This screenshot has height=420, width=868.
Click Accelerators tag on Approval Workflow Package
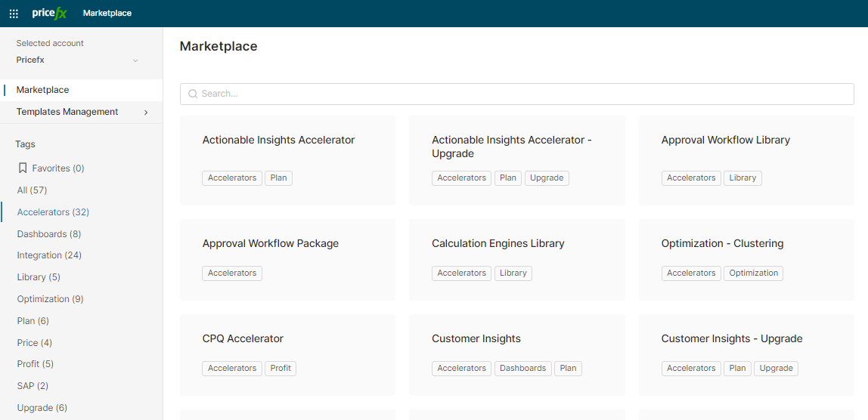pos(232,273)
